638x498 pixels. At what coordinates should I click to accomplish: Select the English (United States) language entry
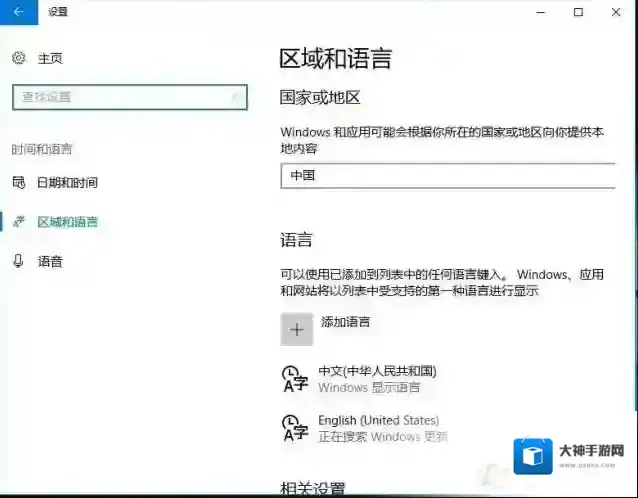pos(378,421)
